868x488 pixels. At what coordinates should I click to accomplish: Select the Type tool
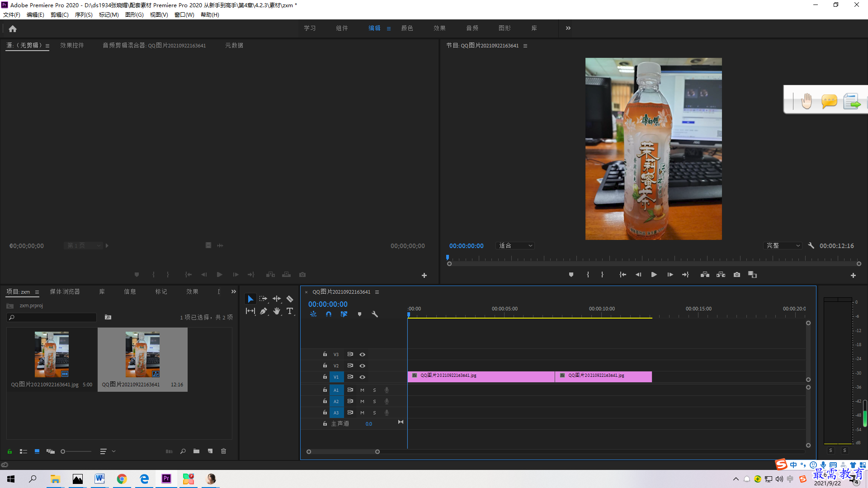[x=290, y=311]
